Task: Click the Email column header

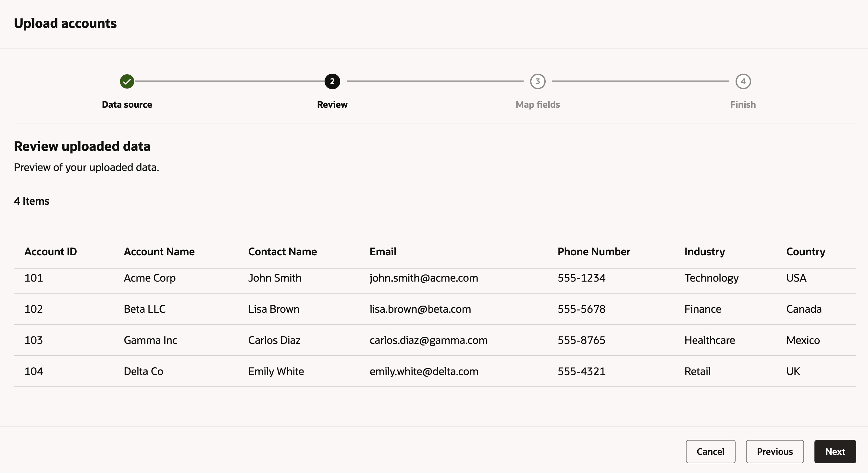Action: coord(383,251)
